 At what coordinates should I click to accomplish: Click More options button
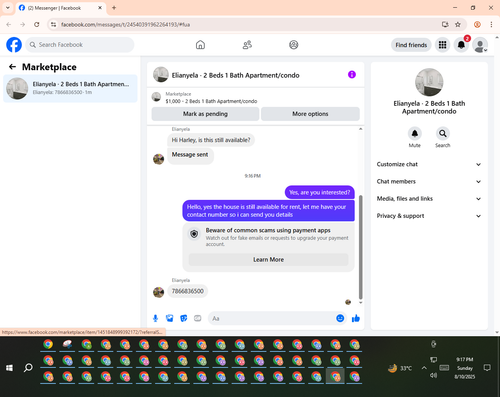click(x=310, y=114)
